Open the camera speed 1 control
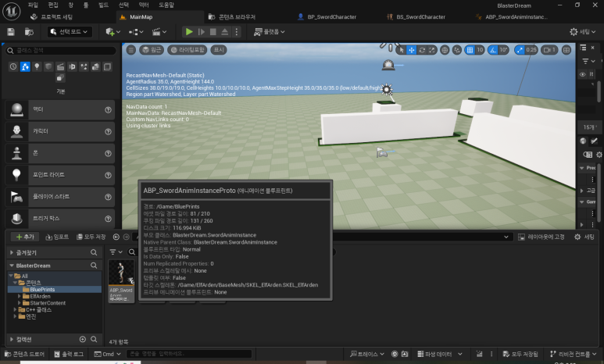 [x=549, y=50]
